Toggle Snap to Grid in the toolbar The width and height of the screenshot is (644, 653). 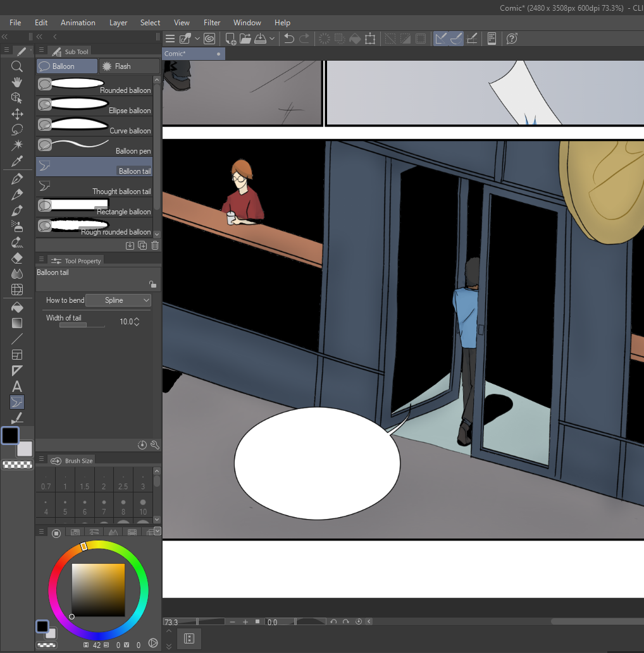pyautogui.click(x=472, y=39)
